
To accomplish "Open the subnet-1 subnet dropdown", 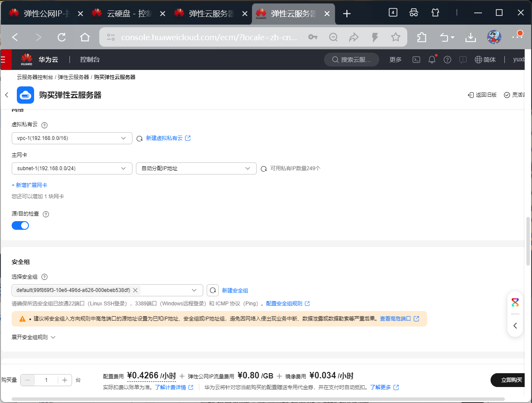I will 72,168.
